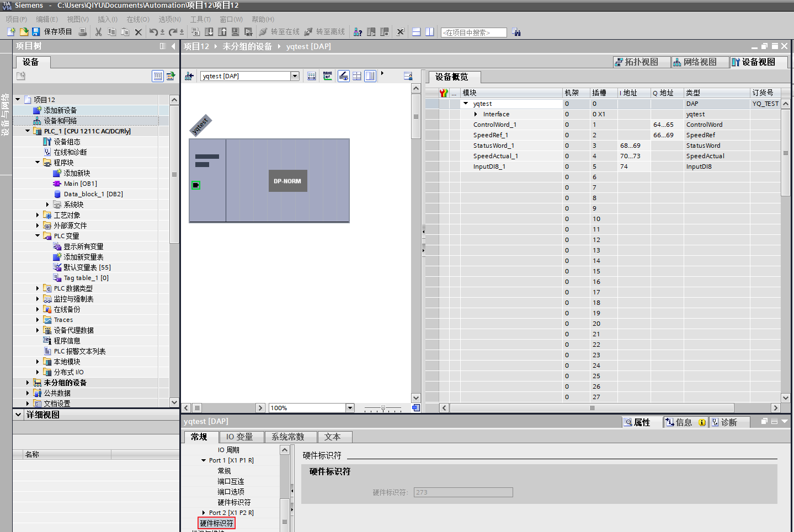The width and height of the screenshot is (794, 532).
Task: Select Main [OB1] block in tree
Action: click(x=80, y=184)
